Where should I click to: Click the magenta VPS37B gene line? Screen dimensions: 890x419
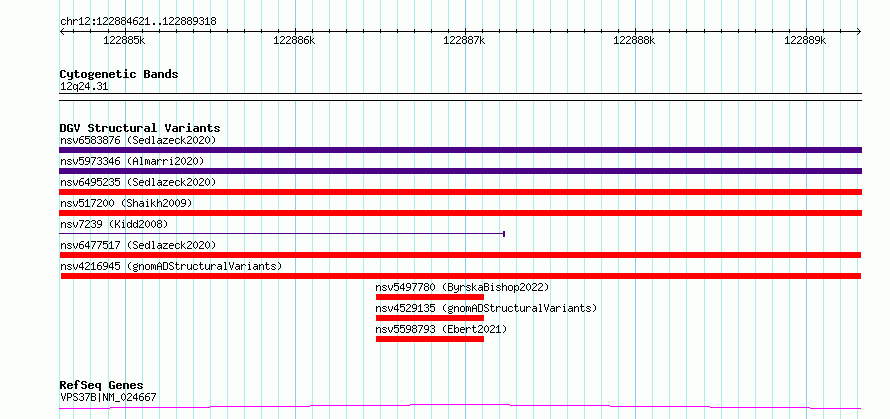point(460,406)
